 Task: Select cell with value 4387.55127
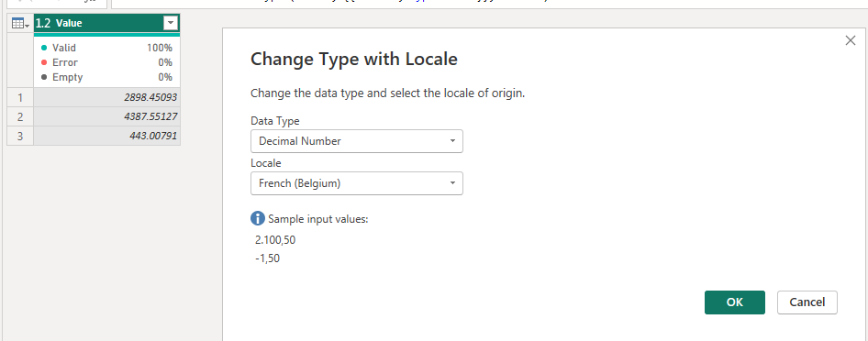(x=106, y=116)
